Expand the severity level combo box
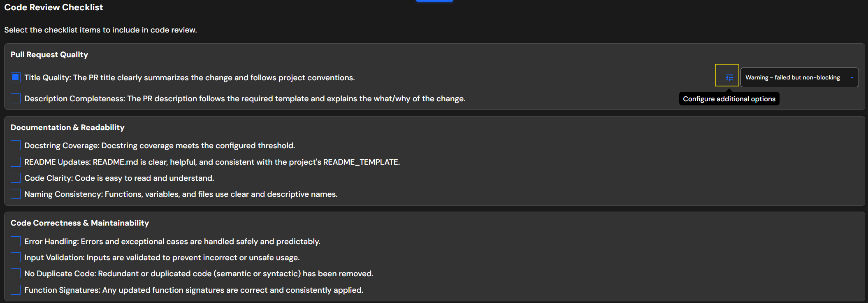 tap(798, 77)
